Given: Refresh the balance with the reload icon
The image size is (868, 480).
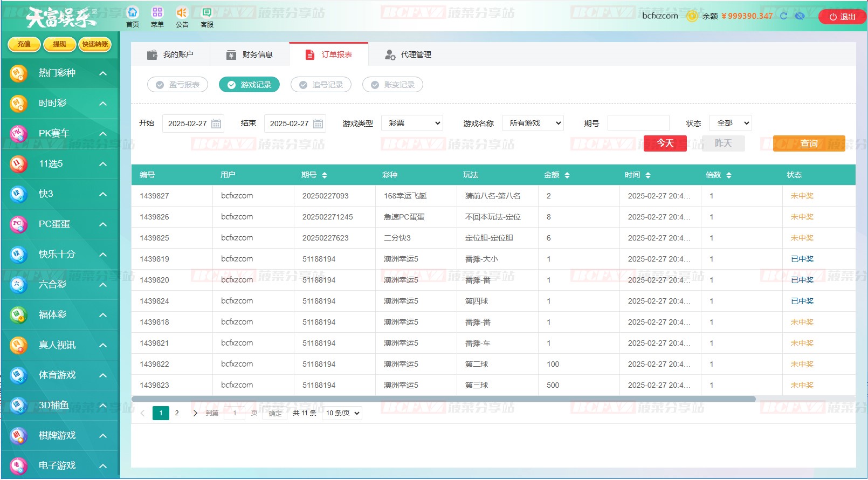Looking at the screenshot, I should pos(784,16).
